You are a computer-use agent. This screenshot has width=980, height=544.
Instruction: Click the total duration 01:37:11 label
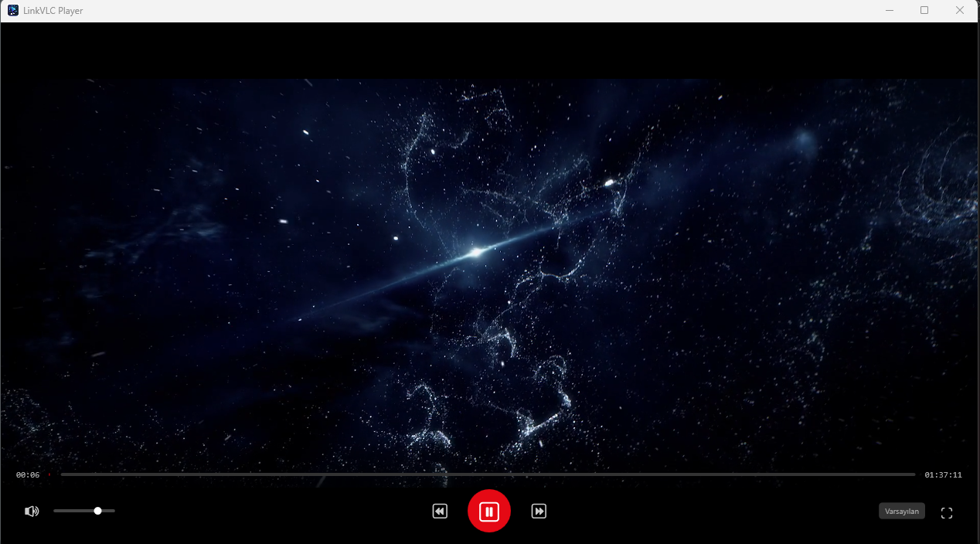coord(943,474)
